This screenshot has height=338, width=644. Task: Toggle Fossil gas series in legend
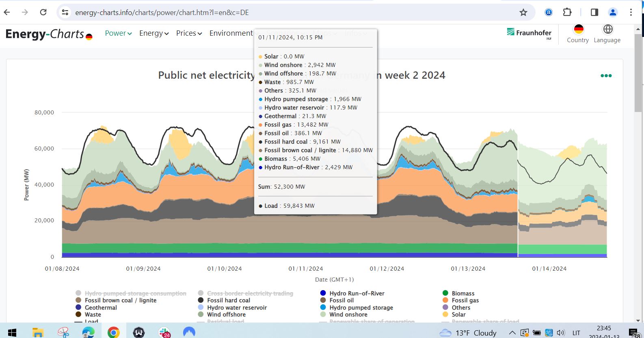tap(460, 300)
